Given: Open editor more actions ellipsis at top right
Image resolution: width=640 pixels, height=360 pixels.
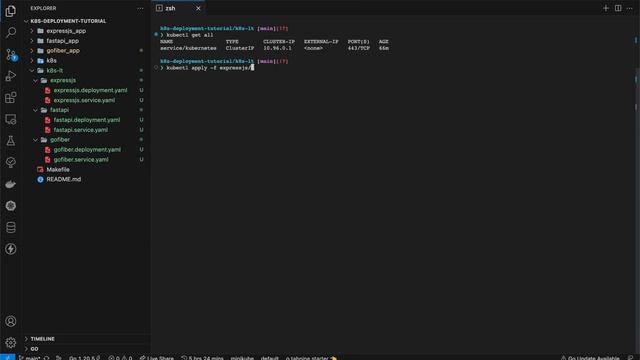Looking at the screenshot, I should (x=629, y=8).
